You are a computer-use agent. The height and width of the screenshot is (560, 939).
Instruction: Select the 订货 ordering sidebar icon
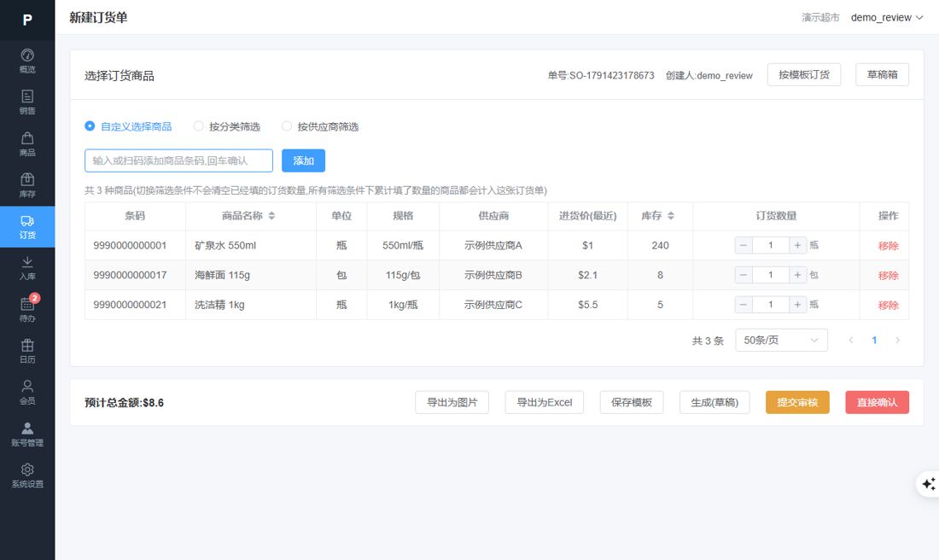[x=27, y=227]
